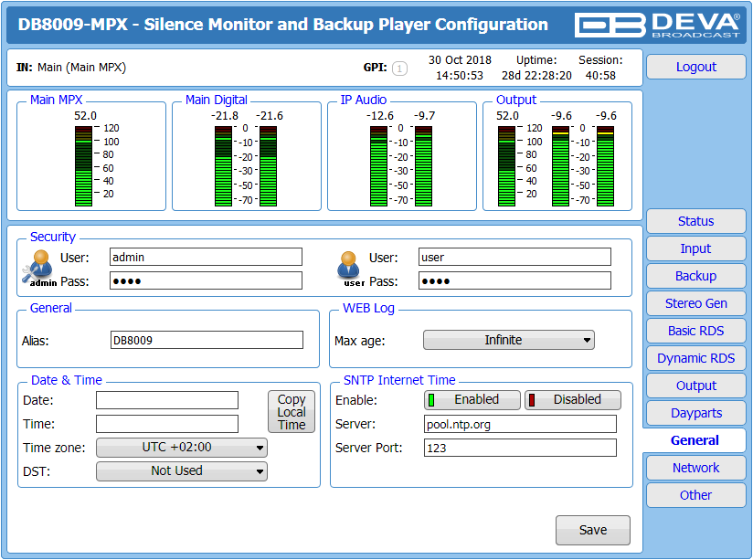Viewport: 753px width, 560px height.
Task: Click the Main Digital left meter
Action: (x=223, y=166)
